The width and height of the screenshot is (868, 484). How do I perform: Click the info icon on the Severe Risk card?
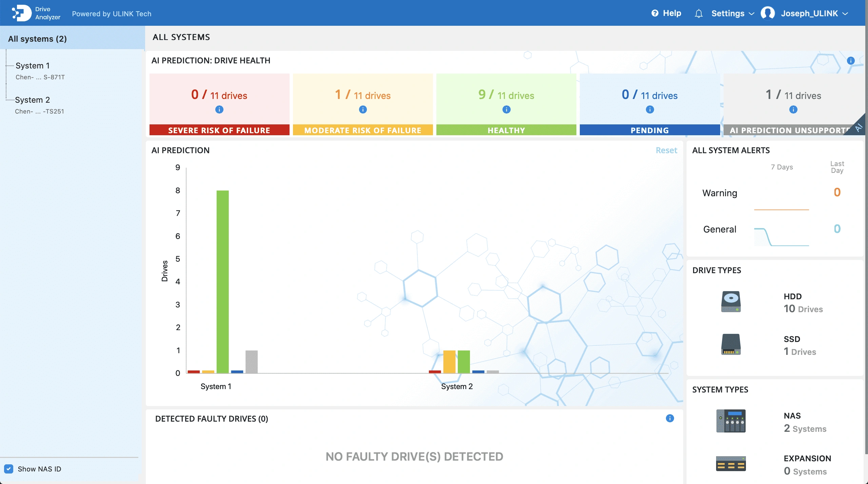219,109
